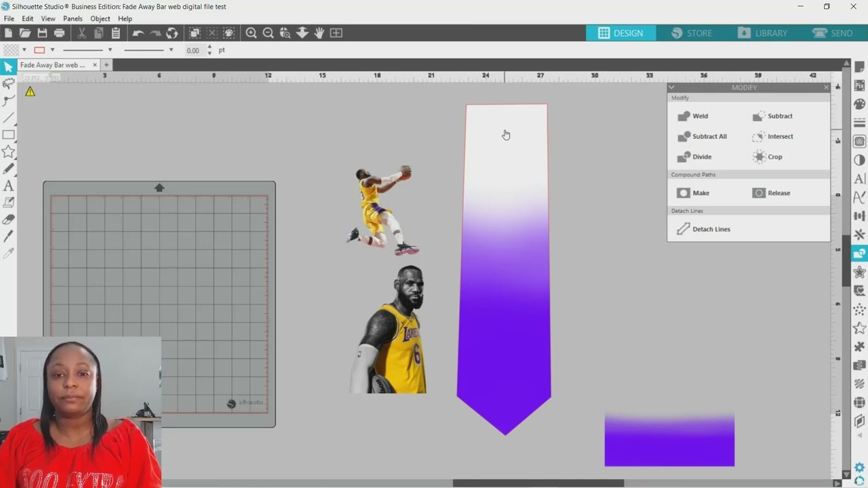This screenshot has width=868, height=488.
Task: Select the Knife tool
Action: pyautogui.click(x=8, y=237)
